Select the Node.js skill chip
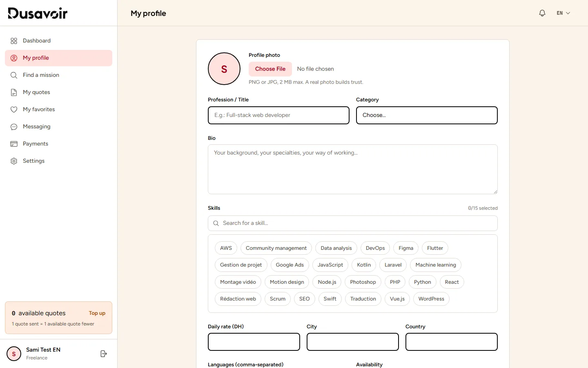 click(327, 282)
